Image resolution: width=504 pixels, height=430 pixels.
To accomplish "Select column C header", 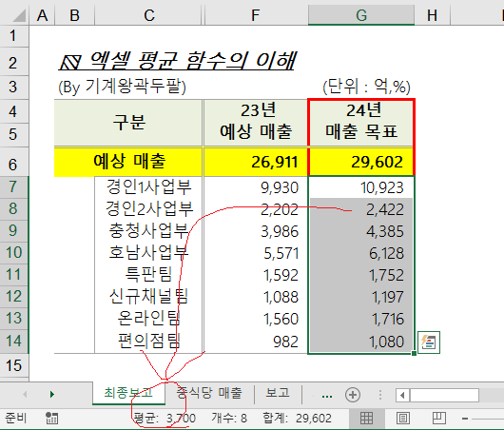I will [x=148, y=15].
